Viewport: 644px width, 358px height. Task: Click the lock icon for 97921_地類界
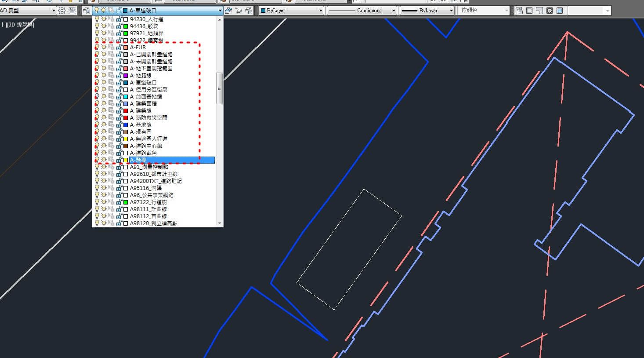[x=119, y=33]
